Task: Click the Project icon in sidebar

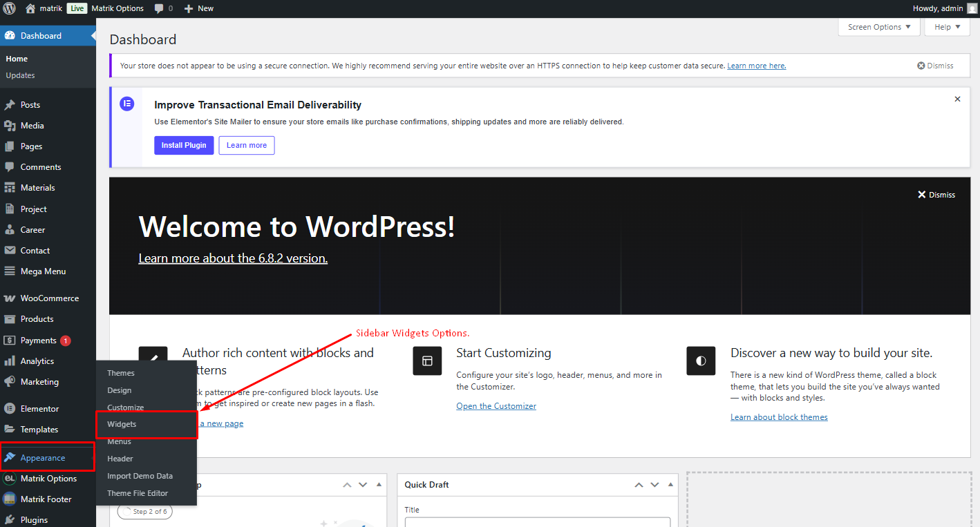Action: pos(10,209)
